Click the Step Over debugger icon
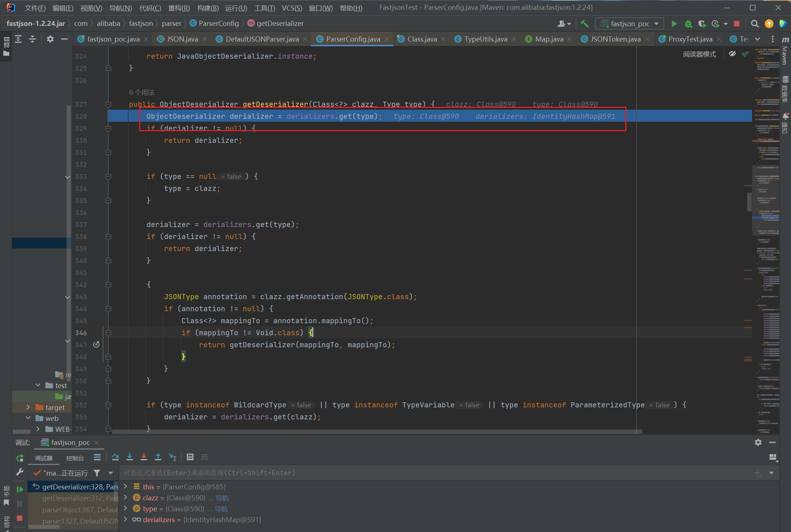This screenshot has width=791, height=532. pyautogui.click(x=115, y=457)
